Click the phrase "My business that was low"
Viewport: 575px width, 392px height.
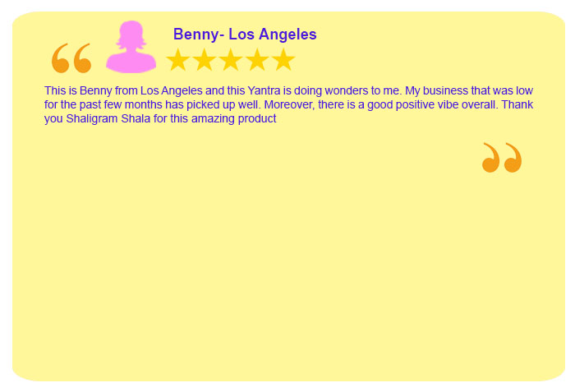pos(469,90)
